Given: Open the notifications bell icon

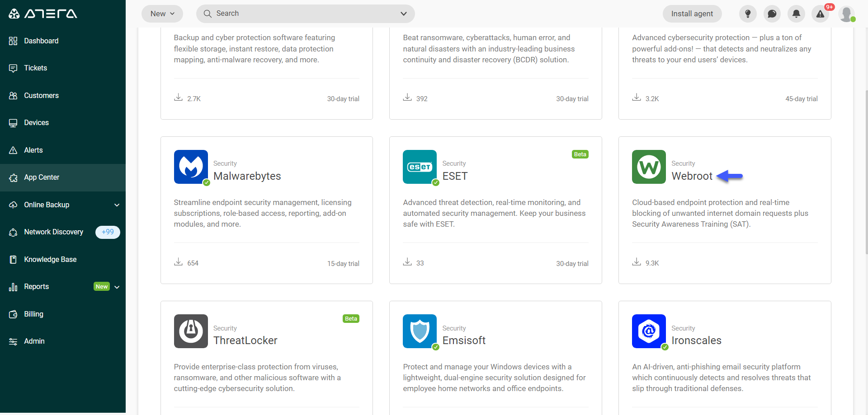Looking at the screenshot, I should pos(796,14).
